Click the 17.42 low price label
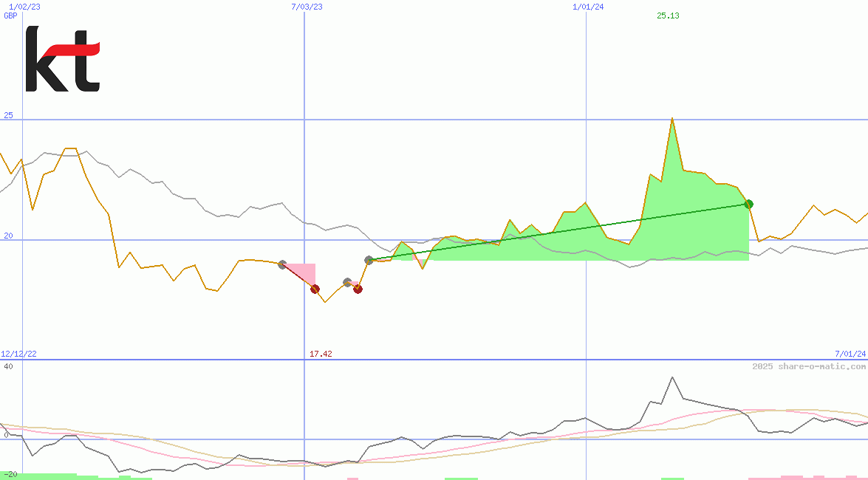This screenshot has width=868, height=480. click(x=321, y=354)
